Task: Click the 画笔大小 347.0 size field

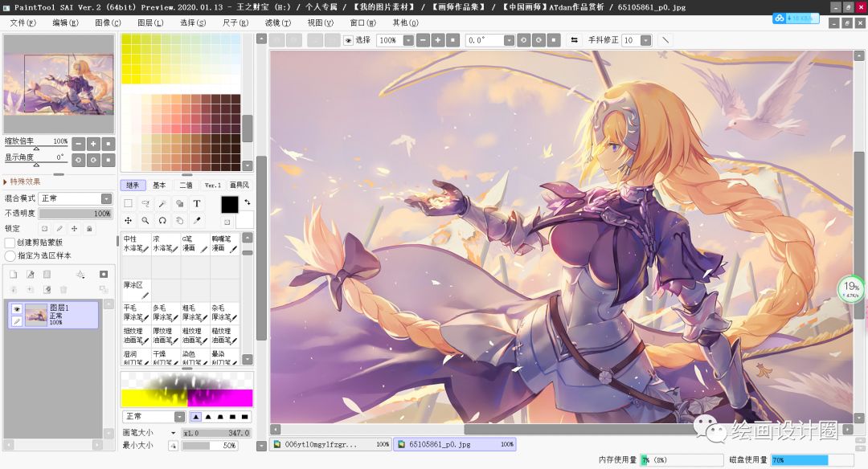Action: (216, 433)
